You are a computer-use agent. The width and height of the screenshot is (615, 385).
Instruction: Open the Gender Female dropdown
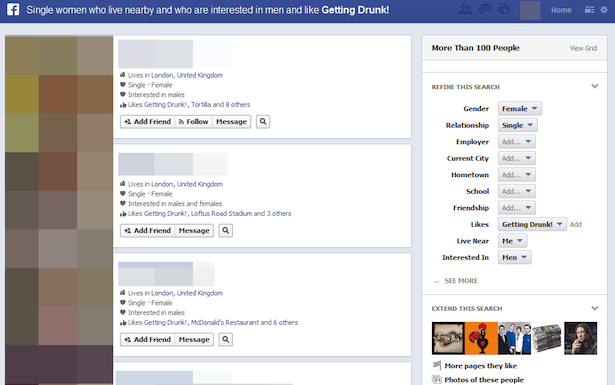(x=520, y=109)
